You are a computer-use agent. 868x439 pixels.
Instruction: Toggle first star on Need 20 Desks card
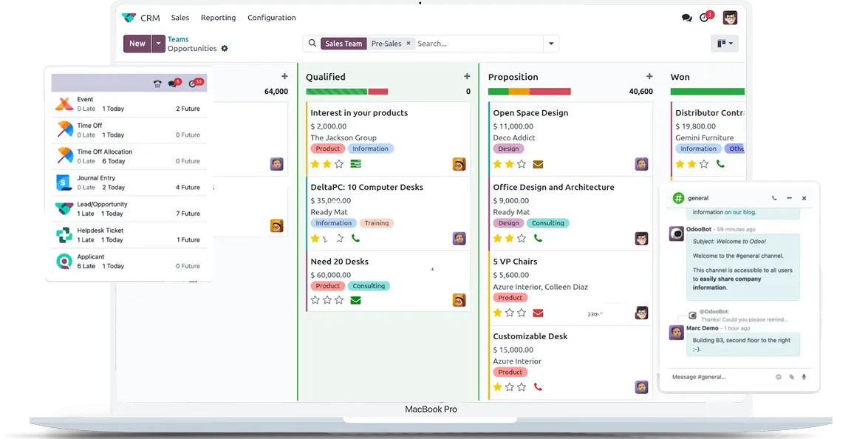pos(315,300)
